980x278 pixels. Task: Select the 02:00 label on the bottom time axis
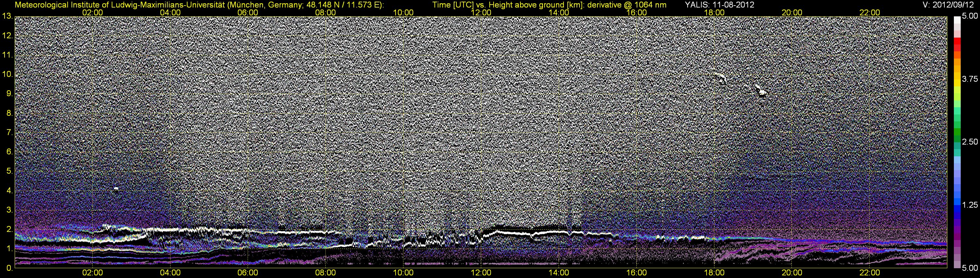(92, 273)
